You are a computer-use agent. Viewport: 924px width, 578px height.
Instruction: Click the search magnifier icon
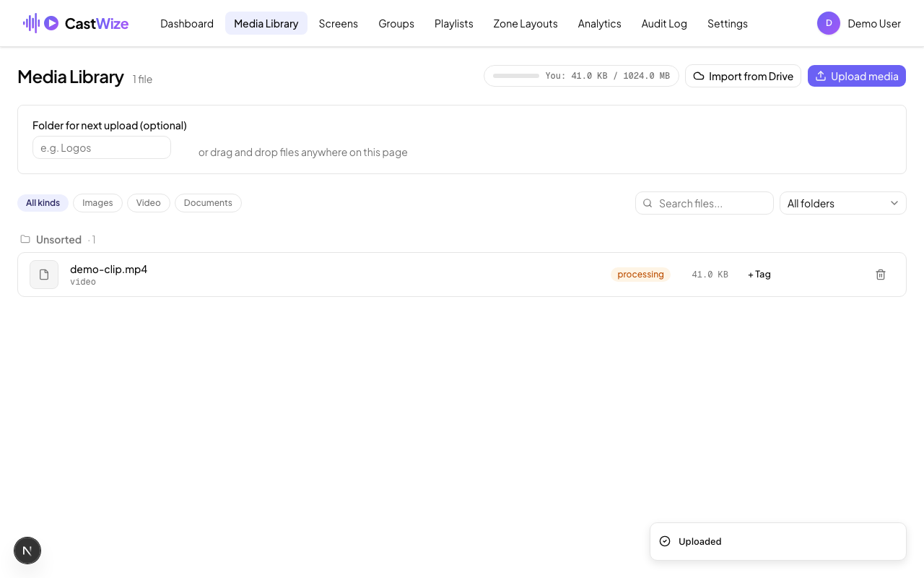pyautogui.click(x=648, y=203)
